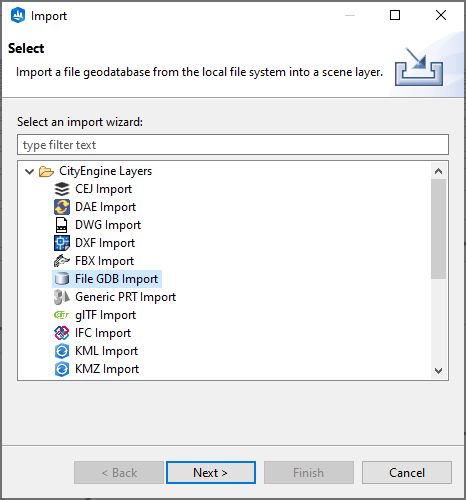Select the FBX Import entry
The height and width of the screenshot is (500, 466).
(x=104, y=261)
